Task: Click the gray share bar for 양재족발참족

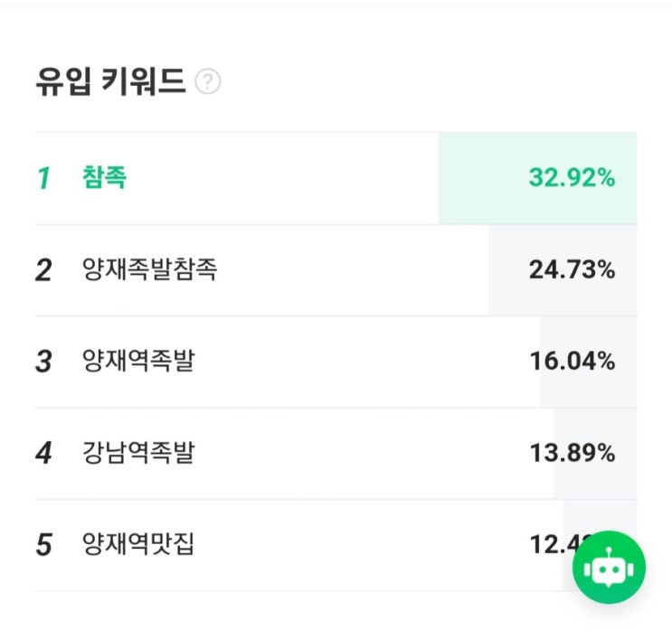Action: 505,270
